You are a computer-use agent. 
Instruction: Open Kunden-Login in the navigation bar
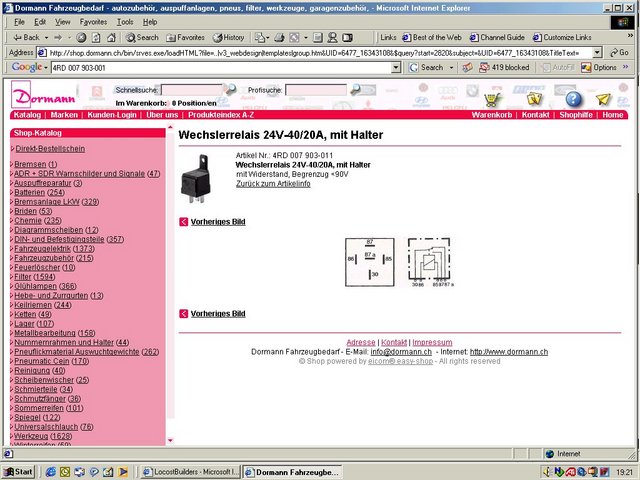point(112,115)
